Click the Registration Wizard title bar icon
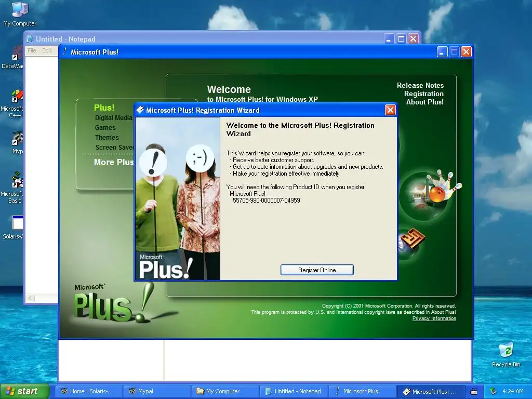Viewport: 532px width, 399px height. 140,110
